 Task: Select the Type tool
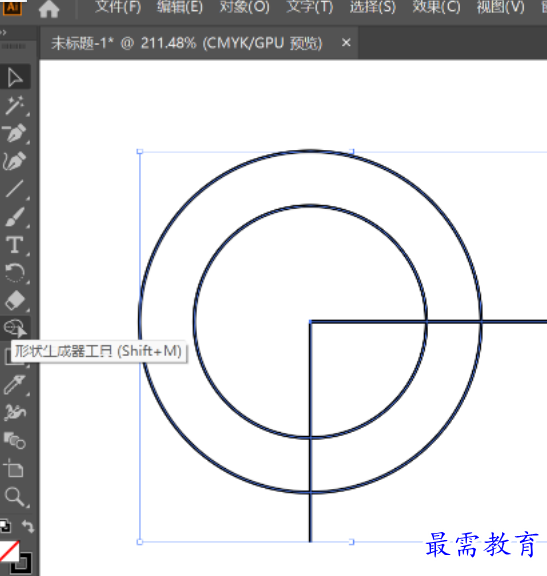point(15,245)
